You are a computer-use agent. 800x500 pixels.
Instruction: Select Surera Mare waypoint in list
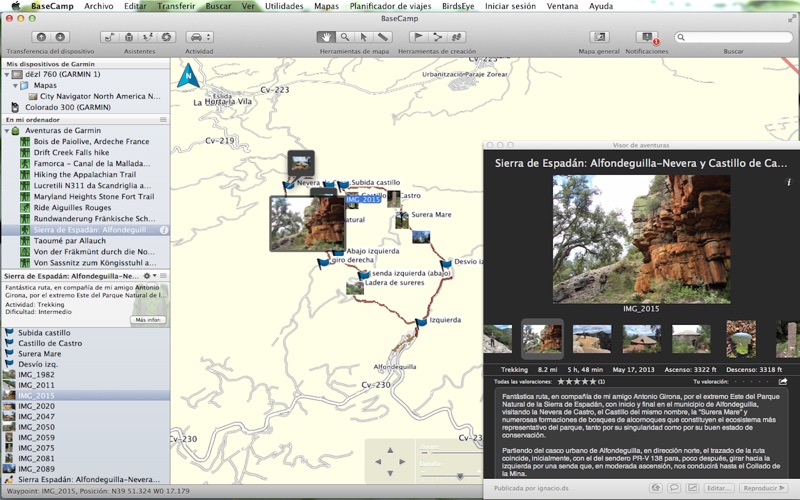40,354
